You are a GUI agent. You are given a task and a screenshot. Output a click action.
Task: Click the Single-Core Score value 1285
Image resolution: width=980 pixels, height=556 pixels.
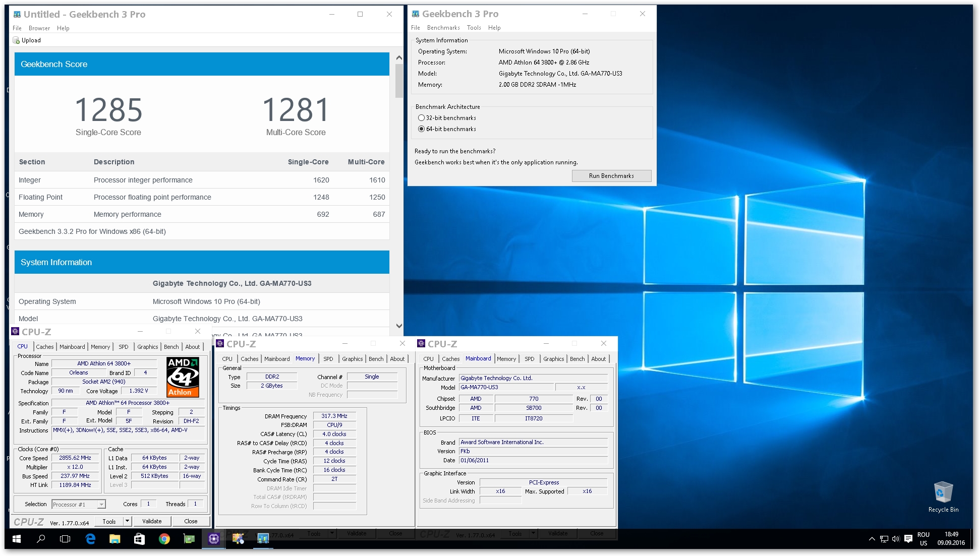(108, 110)
